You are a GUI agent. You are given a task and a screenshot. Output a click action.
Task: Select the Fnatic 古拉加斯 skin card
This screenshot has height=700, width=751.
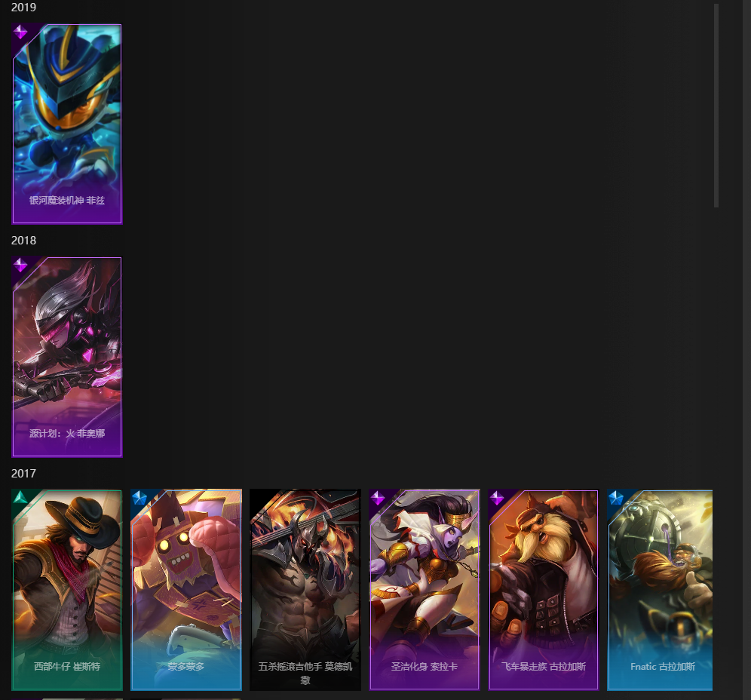pos(660,590)
